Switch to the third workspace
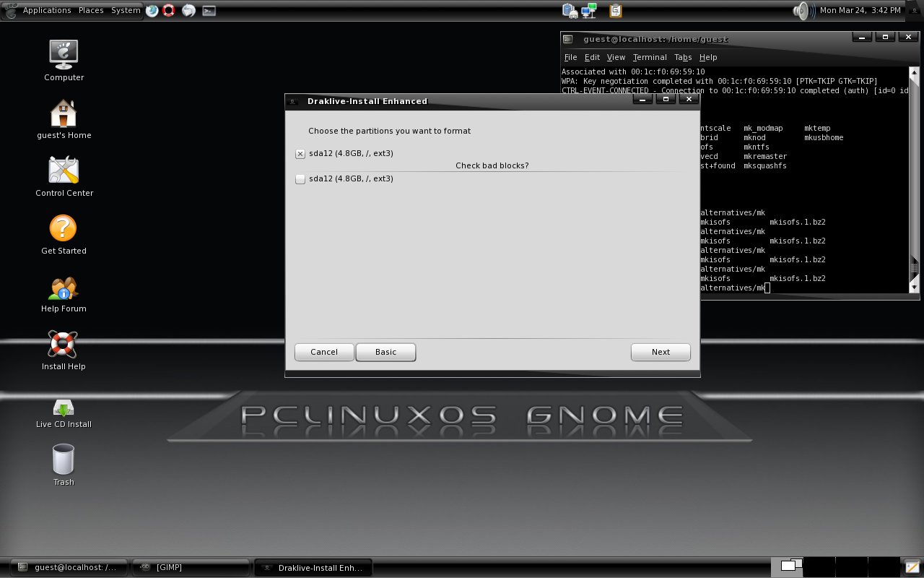This screenshot has height=578, width=924. (x=851, y=567)
